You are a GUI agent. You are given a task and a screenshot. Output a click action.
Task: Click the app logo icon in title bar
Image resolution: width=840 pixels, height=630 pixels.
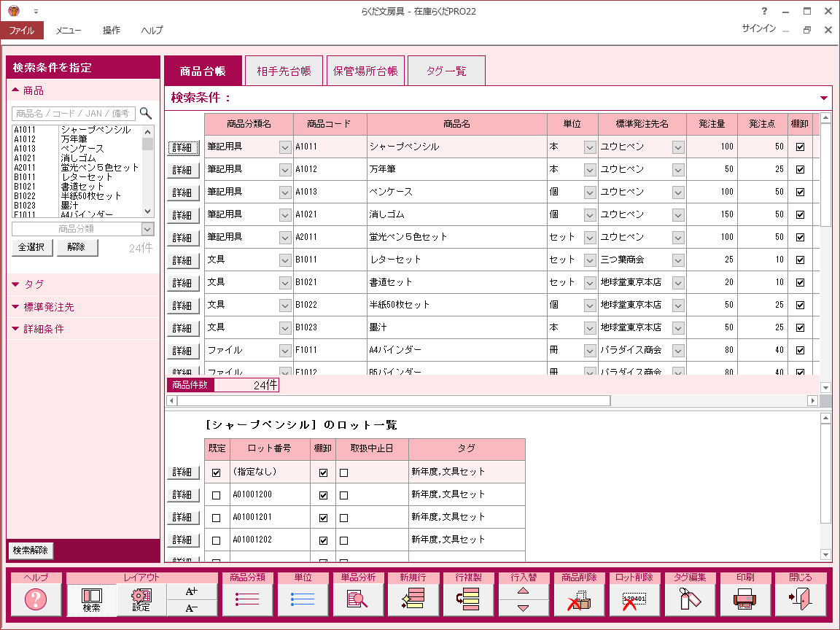click(14, 11)
